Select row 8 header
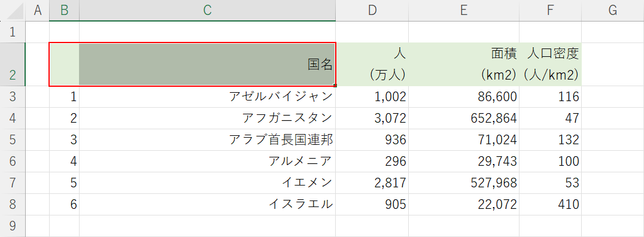 coord(13,204)
